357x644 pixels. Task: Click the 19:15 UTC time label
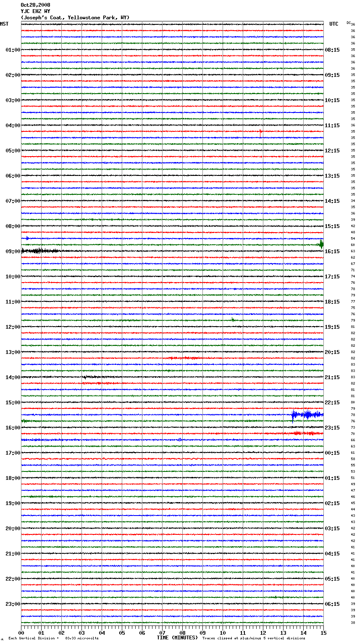click(332, 327)
